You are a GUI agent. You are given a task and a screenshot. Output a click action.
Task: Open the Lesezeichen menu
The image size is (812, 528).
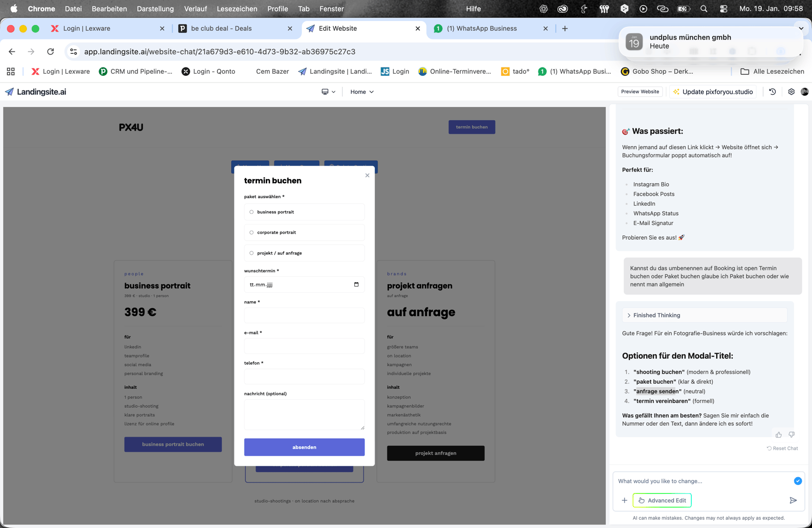point(237,9)
